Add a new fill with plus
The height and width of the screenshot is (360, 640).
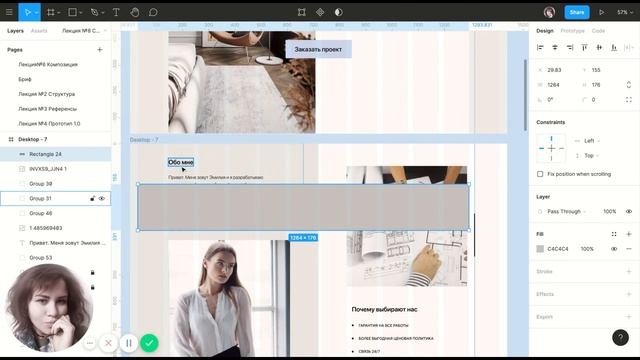629,234
